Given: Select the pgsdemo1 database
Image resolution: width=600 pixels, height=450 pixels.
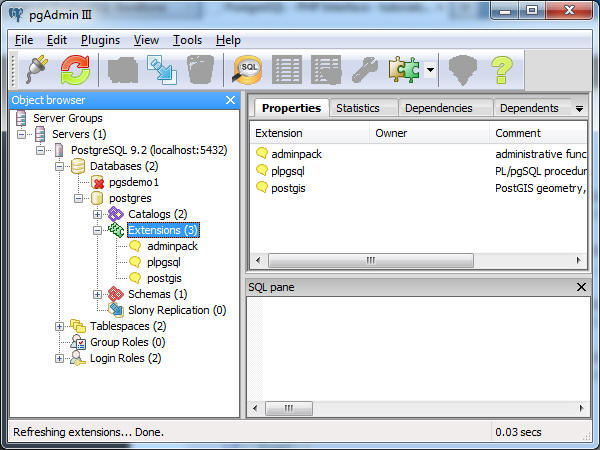Looking at the screenshot, I should [134, 183].
